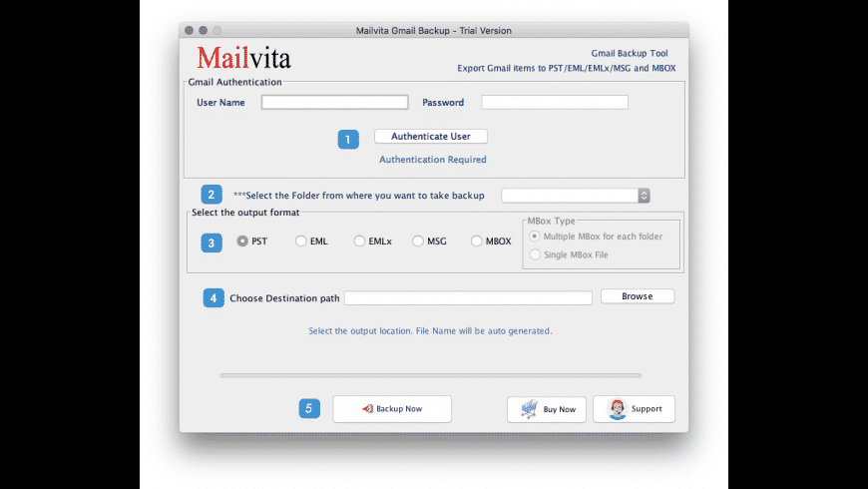Click the Buy Now button

[x=547, y=409]
